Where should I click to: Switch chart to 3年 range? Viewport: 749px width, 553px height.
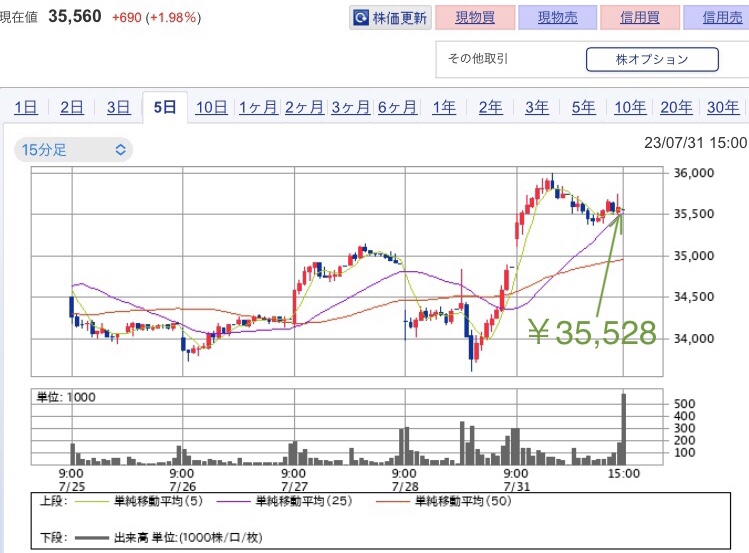tap(537, 107)
